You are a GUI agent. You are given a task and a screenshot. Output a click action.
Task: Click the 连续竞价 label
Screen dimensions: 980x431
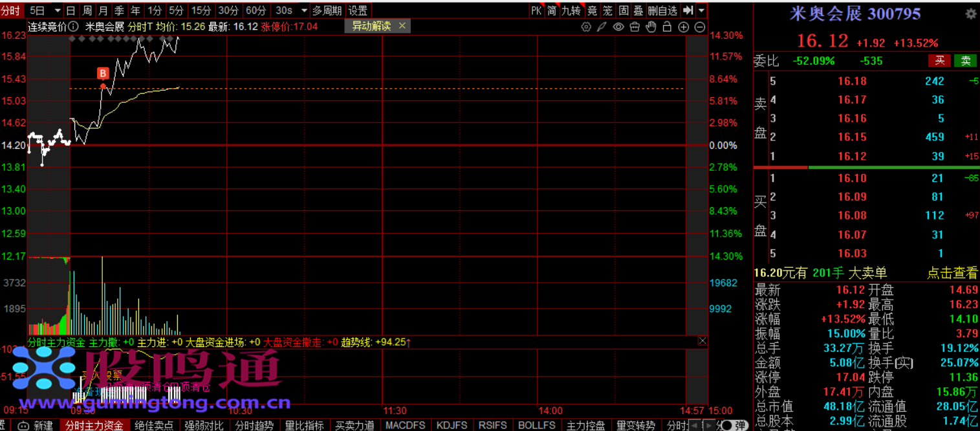[x=47, y=27]
